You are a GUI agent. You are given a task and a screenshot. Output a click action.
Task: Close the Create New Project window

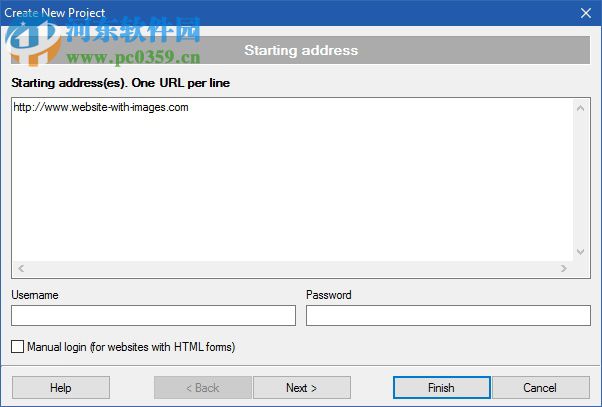(x=586, y=13)
